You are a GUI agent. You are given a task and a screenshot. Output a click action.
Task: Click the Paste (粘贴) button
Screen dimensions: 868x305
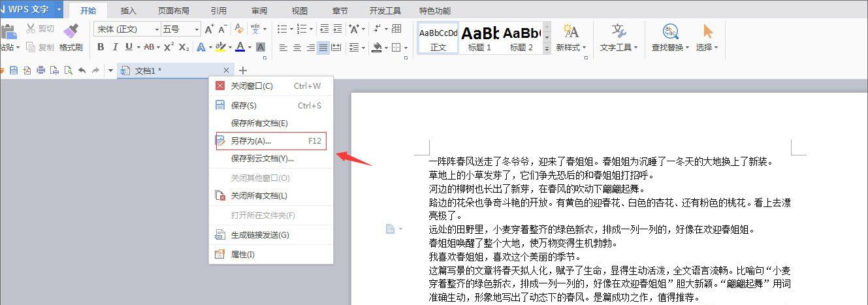point(8,37)
